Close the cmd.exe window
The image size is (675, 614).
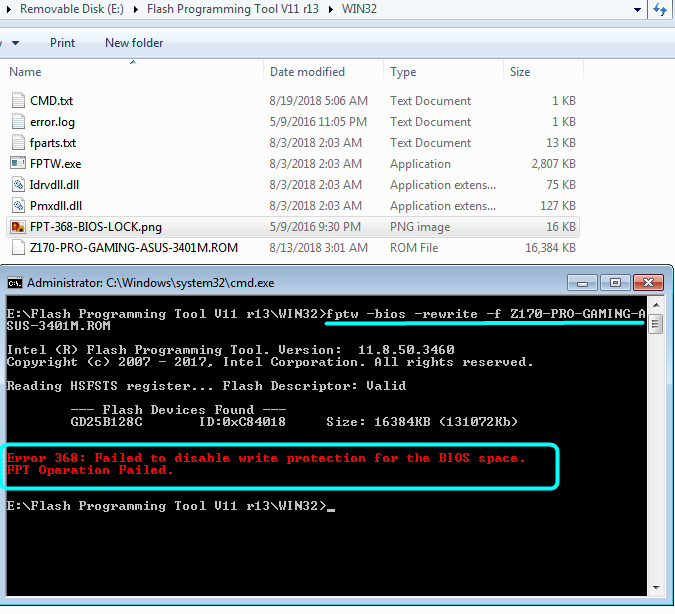tap(648, 283)
